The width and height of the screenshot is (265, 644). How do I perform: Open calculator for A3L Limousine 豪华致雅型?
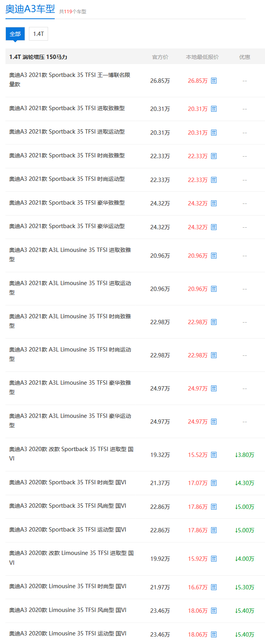click(214, 389)
